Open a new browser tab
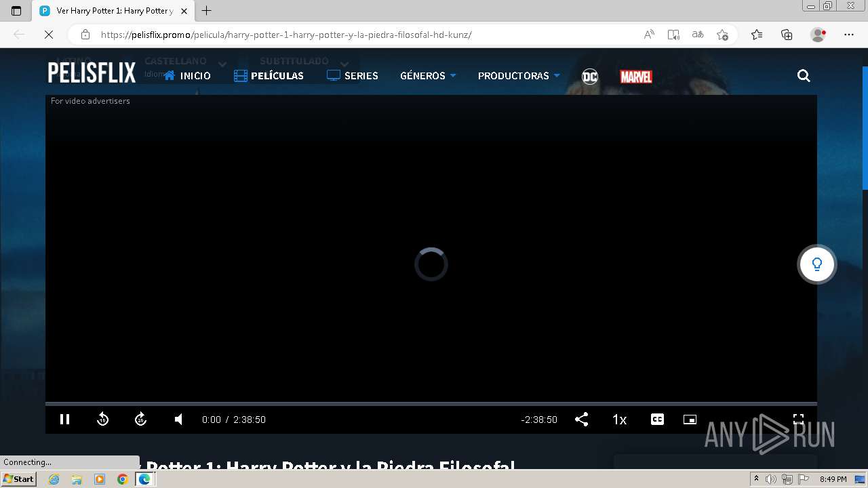The image size is (868, 488). click(207, 11)
